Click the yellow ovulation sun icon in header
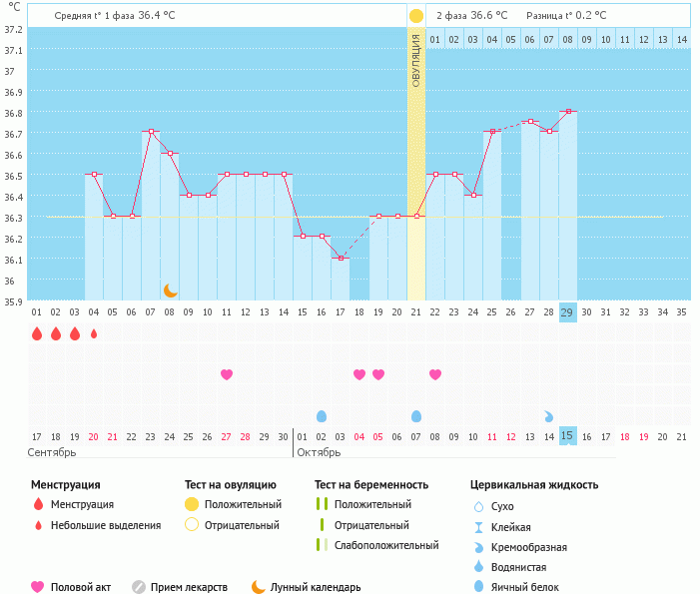This screenshot has height=594, width=700. (x=416, y=16)
